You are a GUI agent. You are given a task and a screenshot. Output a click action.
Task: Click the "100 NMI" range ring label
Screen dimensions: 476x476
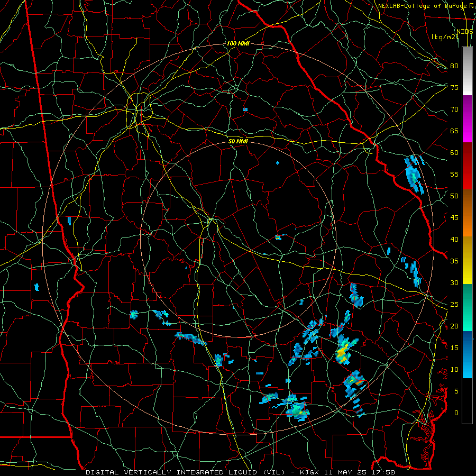(x=238, y=43)
